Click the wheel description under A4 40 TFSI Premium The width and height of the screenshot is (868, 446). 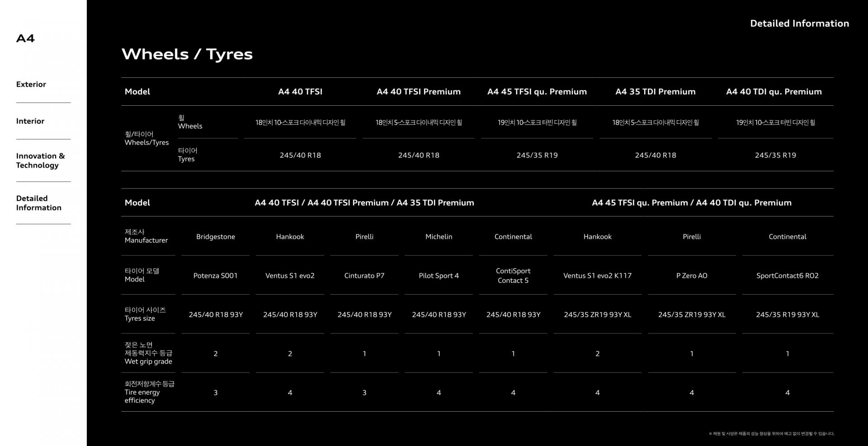coord(419,122)
